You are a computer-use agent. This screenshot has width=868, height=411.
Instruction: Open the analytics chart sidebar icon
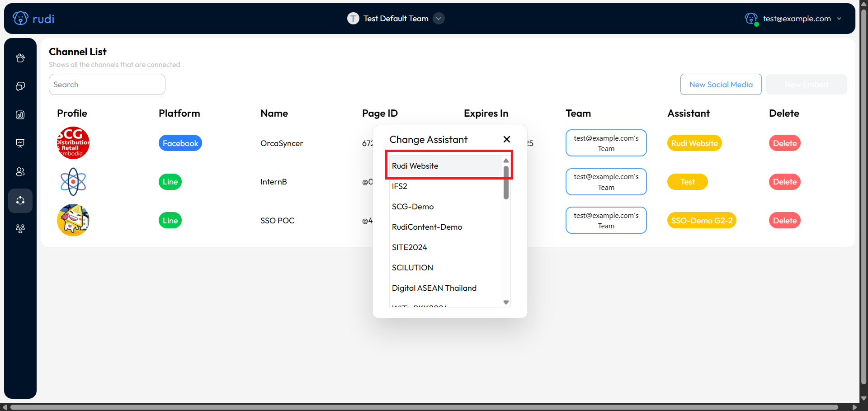[20, 115]
